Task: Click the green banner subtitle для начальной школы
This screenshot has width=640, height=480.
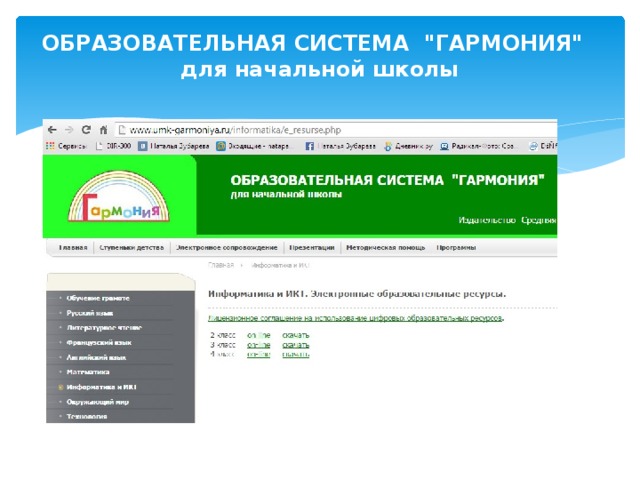Action: [286, 194]
